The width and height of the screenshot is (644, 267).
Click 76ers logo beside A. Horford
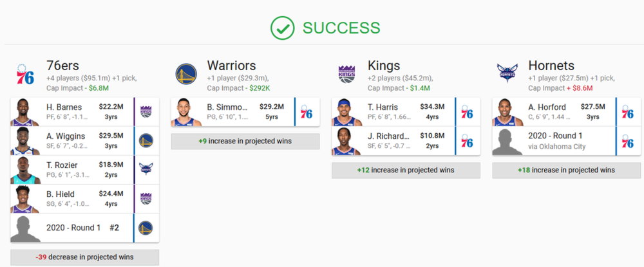click(628, 112)
